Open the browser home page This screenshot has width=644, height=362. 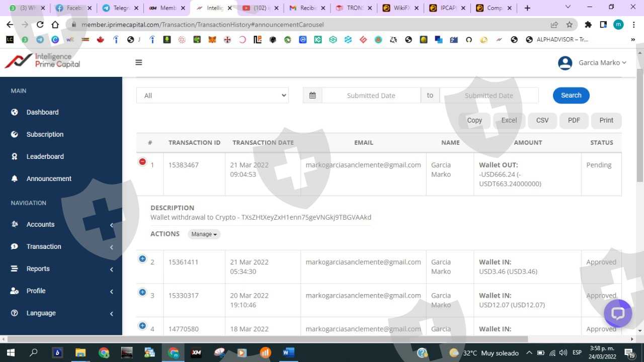pyautogui.click(x=55, y=25)
